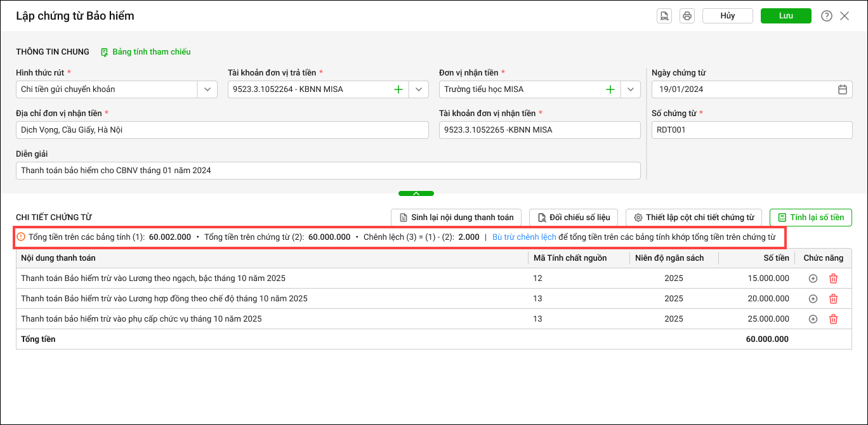
Task: Add row after the 20.000.000 line
Action: tap(813, 299)
